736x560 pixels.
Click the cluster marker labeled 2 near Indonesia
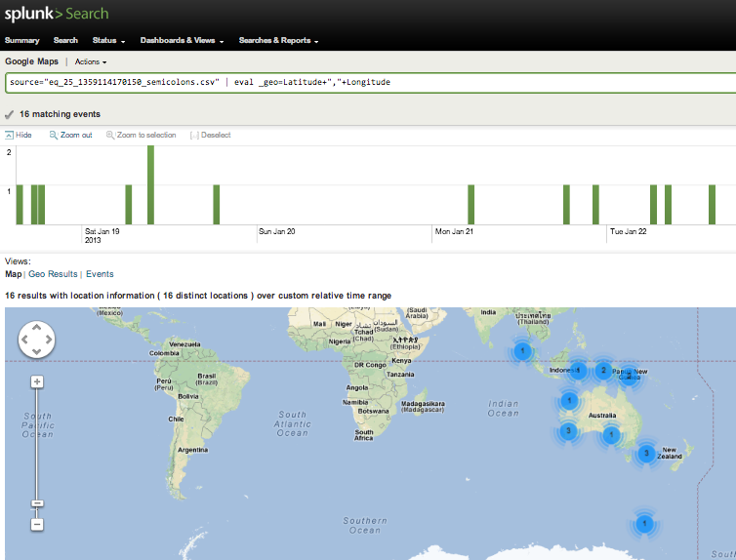[603, 371]
